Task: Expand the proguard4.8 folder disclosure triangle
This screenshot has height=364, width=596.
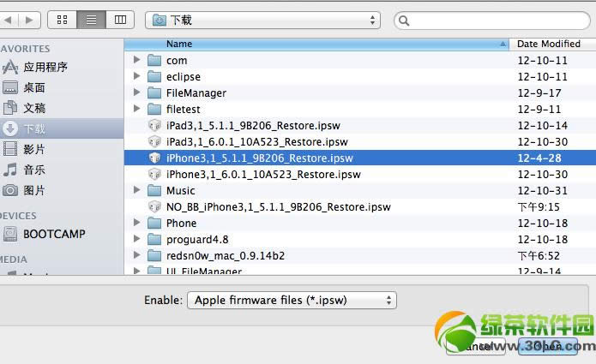Action: pos(136,239)
